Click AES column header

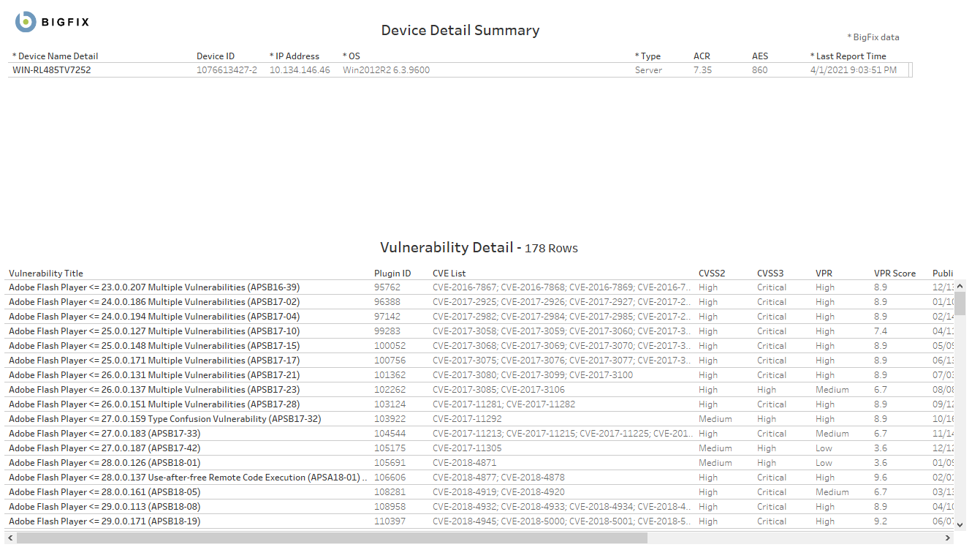[760, 56]
